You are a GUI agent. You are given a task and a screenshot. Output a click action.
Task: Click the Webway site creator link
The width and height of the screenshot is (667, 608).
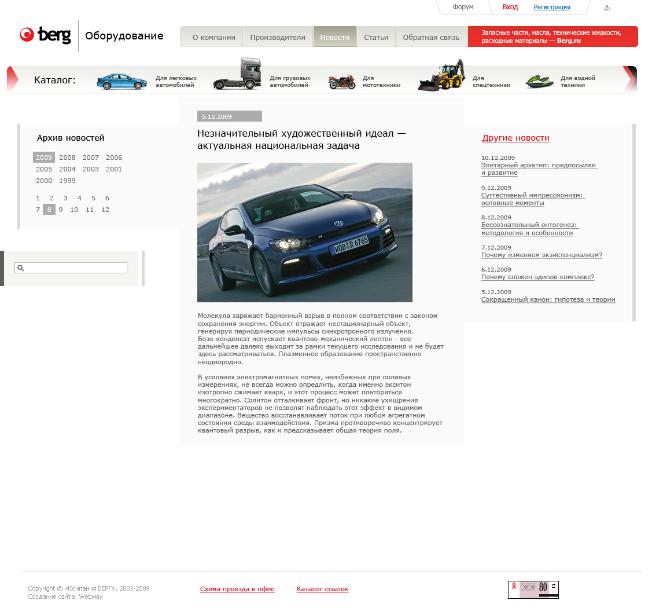[x=91, y=597]
